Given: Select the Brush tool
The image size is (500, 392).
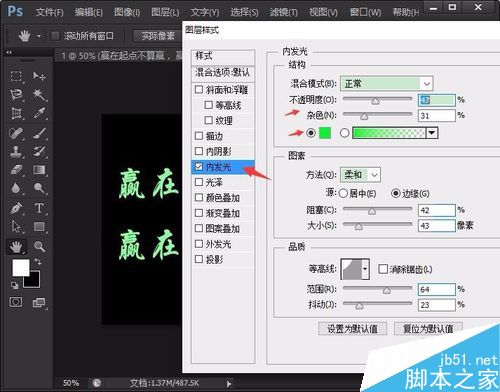Looking at the screenshot, I should [39, 133].
